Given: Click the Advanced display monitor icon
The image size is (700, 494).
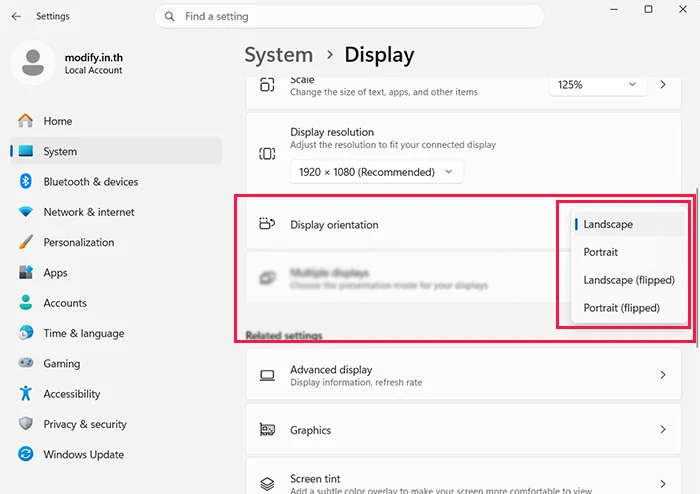Looking at the screenshot, I should (267, 375).
